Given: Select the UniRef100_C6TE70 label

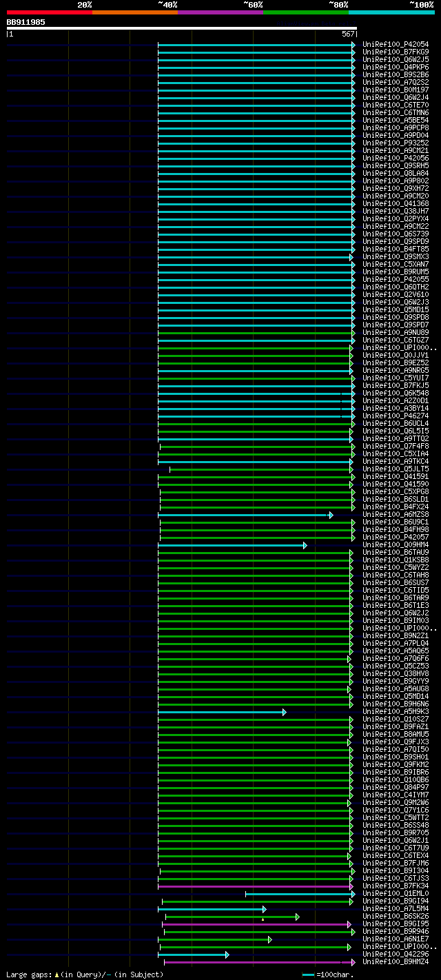Looking at the screenshot, I should pos(396,105).
